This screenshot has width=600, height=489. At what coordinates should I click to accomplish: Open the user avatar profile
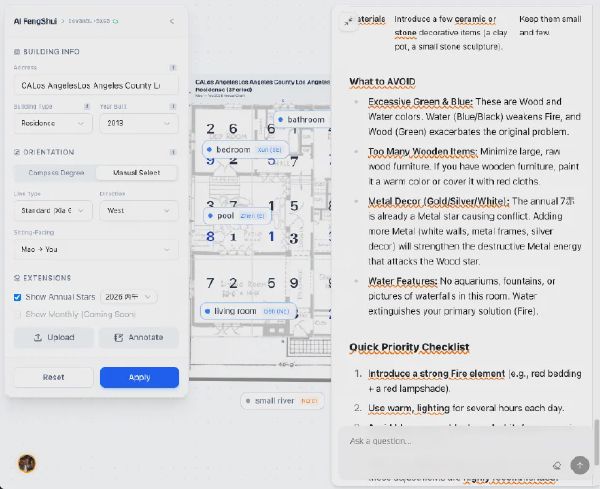[x=27, y=464]
